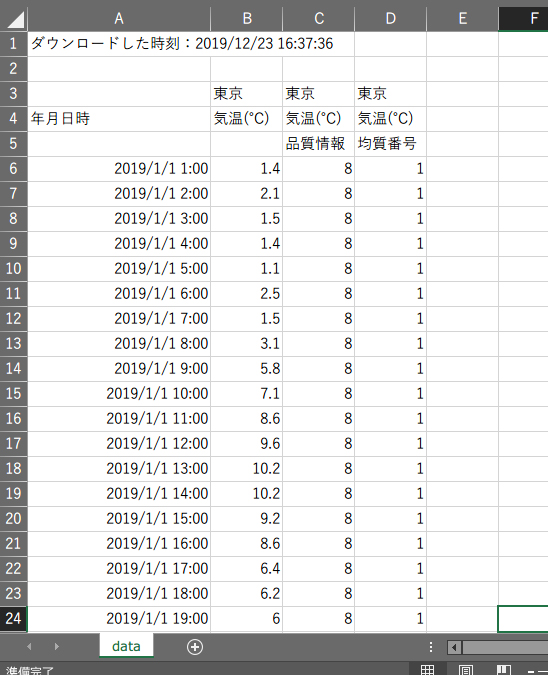Select column B header
The width and height of the screenshot is (548, 675).
click(x=247, y=19)
